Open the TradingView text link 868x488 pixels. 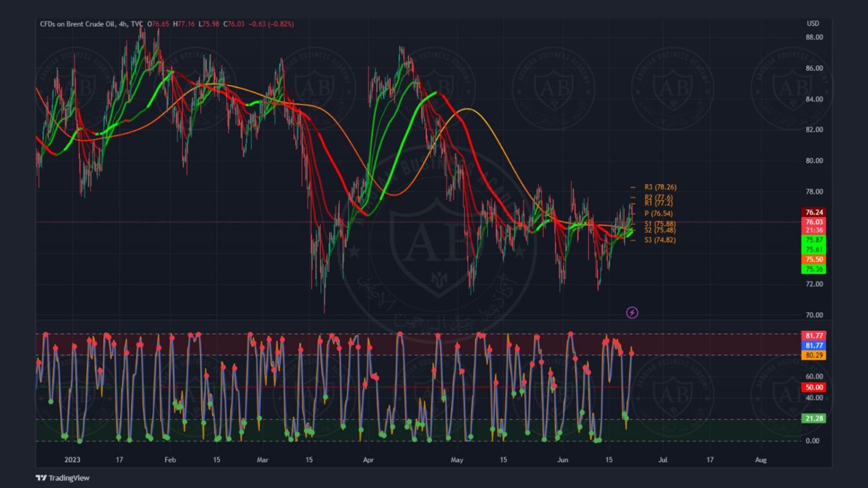69,478
